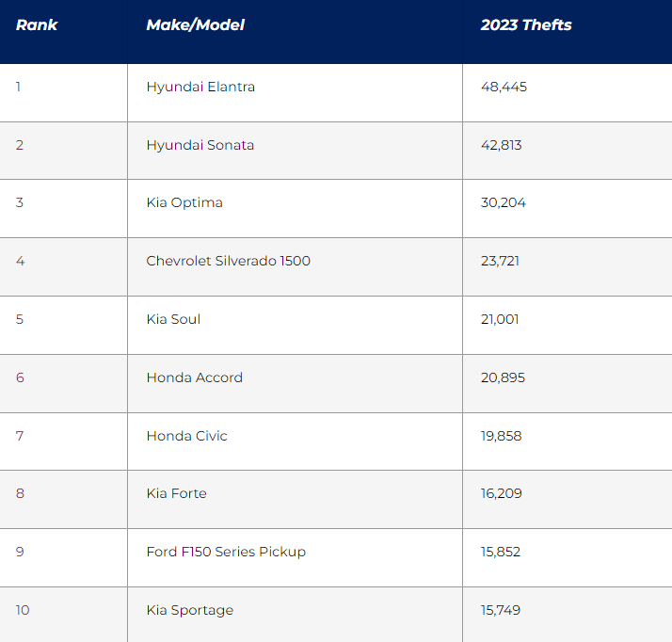Select the 20,895 thefts value
This screenshot has width=672, height=642.
tap(503, 377)
